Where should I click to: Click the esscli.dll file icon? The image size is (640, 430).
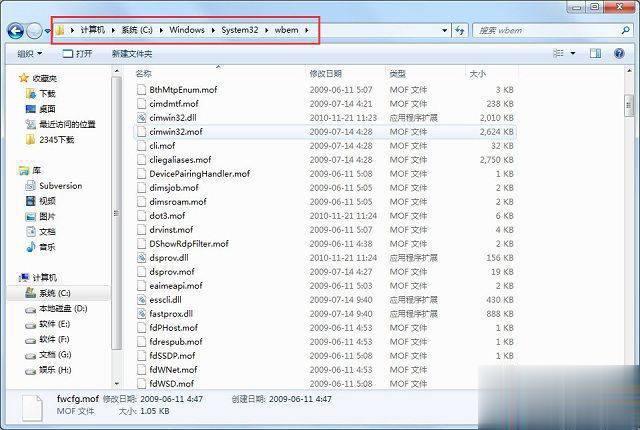[141, 299]
